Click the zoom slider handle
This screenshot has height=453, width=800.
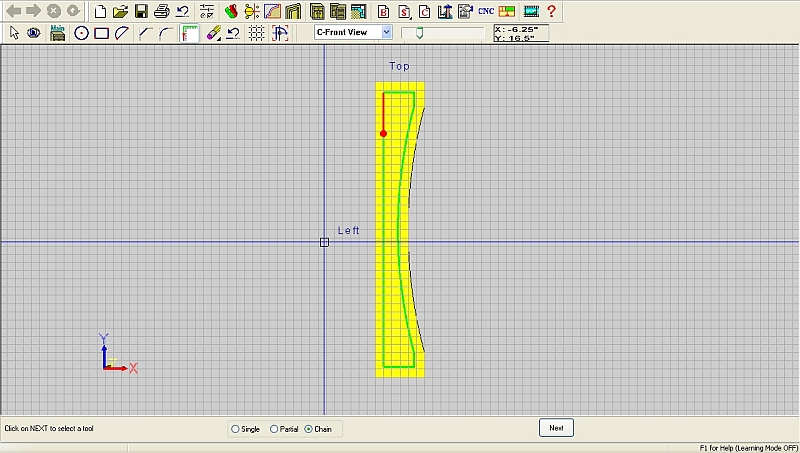419,33
